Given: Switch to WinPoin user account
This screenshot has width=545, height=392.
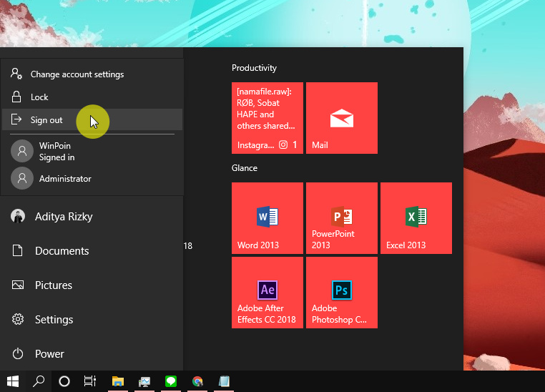Looking at the screenshot, I should 92,151.
